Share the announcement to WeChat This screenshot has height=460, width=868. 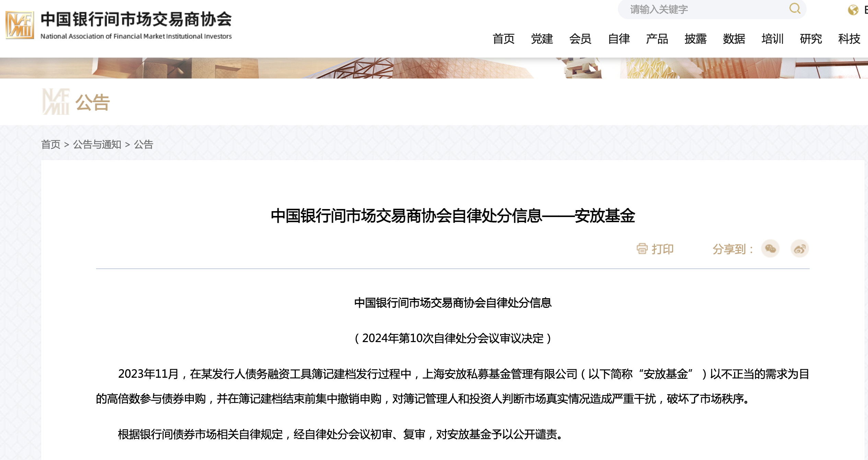click(771, 249)
